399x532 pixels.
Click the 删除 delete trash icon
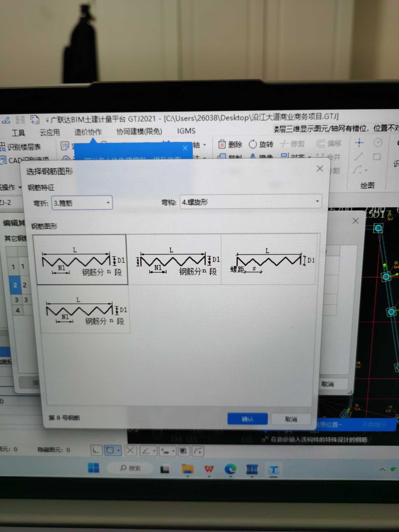222,144
